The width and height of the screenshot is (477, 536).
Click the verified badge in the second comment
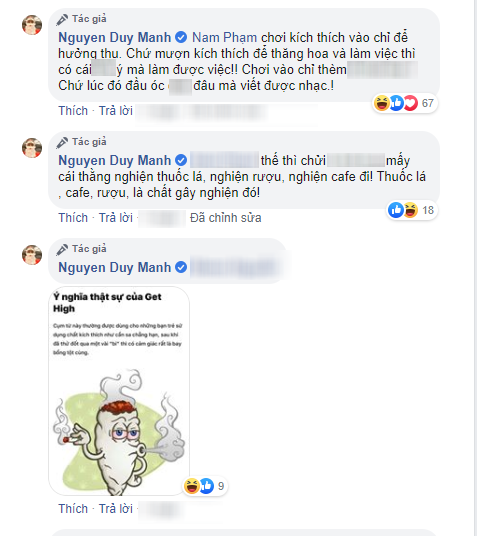[x=181, y=160]
